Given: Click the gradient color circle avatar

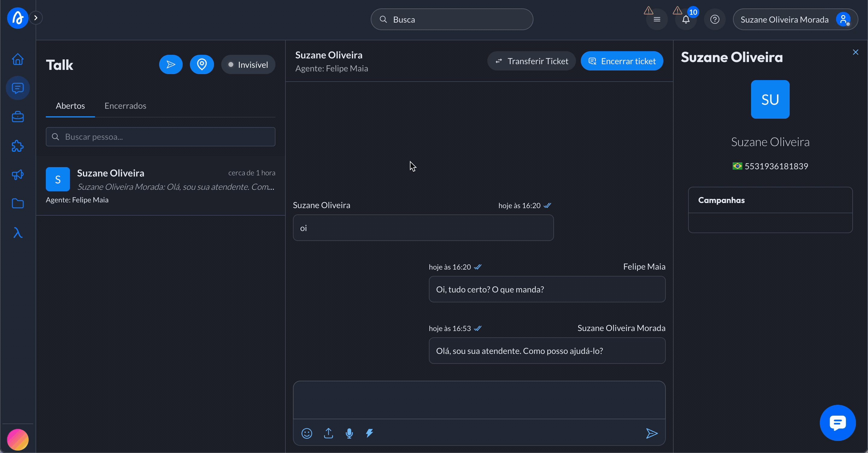Looking at the screenshot, I should (17, 439).
